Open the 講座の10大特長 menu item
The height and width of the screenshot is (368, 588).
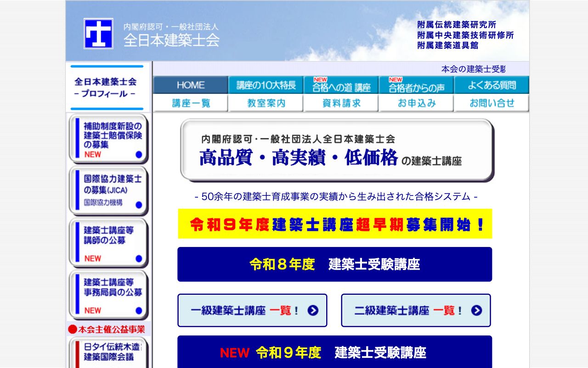[265, 85]
